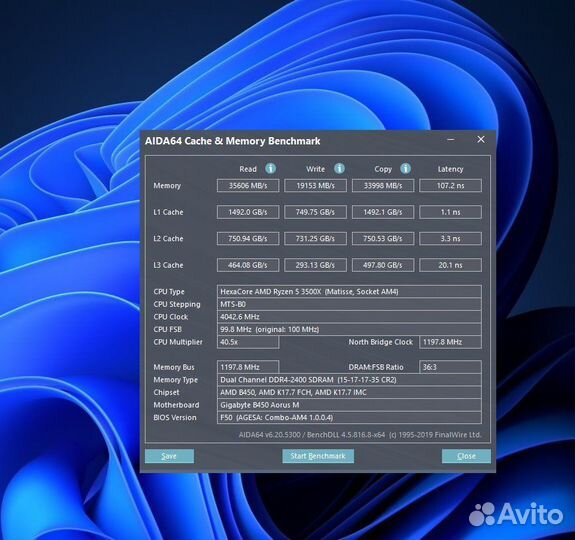Viewport: 575px width, 540px height.
Task: Click the AIDA64 version footer text
Action: 360,435
